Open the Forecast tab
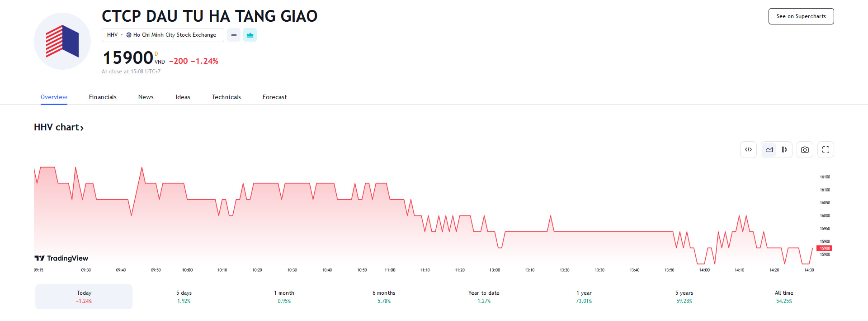The height and width of the screenshot is (321, 868). pos(274,97)
